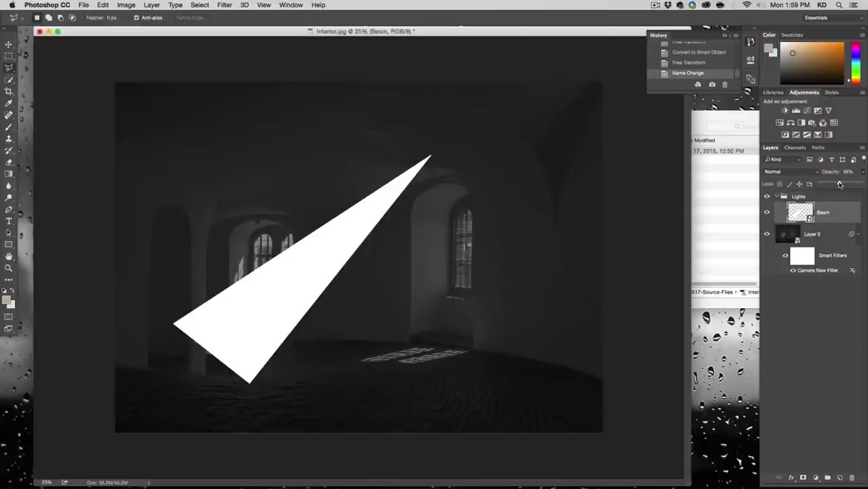This screenshot has height=489, width=868.
Task: Select the History Brush tool
Action: click(9, 150)
